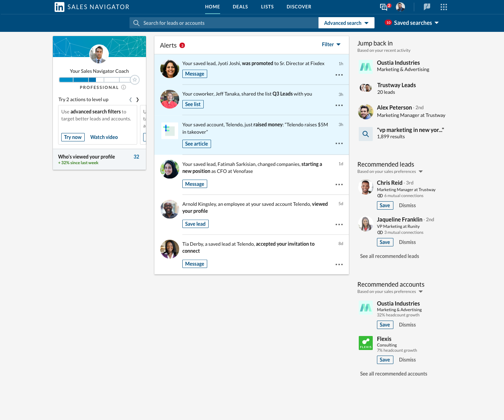Message Jyoti Joshi
This screenshot has width=504, height=420.
(x=195, y=74)
